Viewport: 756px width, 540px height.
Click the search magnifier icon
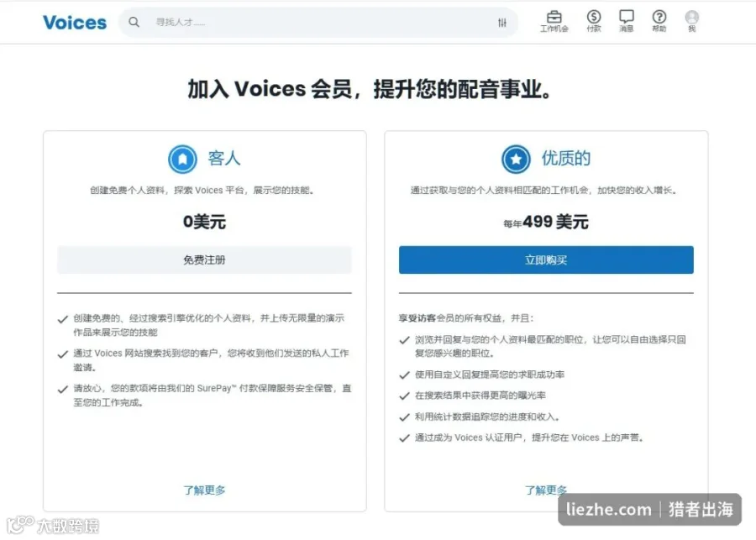tap(134, 22)
